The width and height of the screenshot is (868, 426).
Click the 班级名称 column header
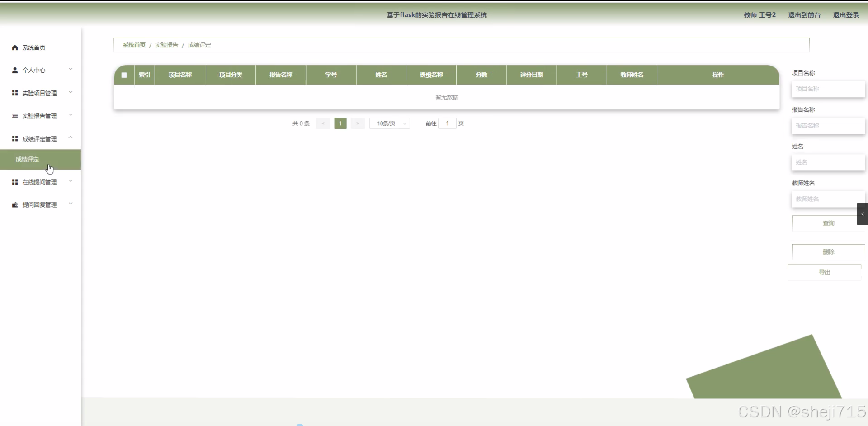pos(431,75)
